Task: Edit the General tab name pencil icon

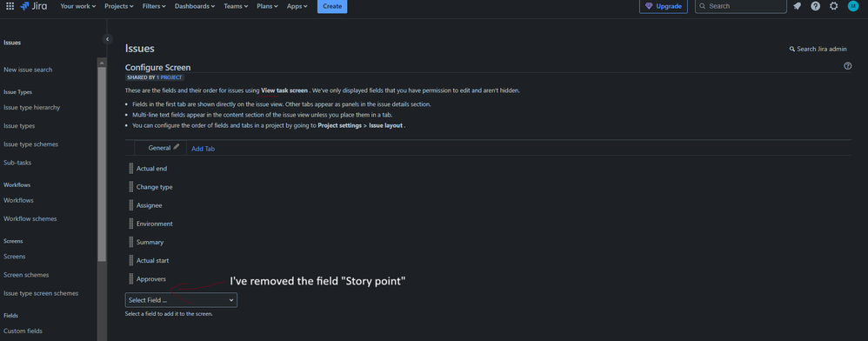Action: coord(177,147)
